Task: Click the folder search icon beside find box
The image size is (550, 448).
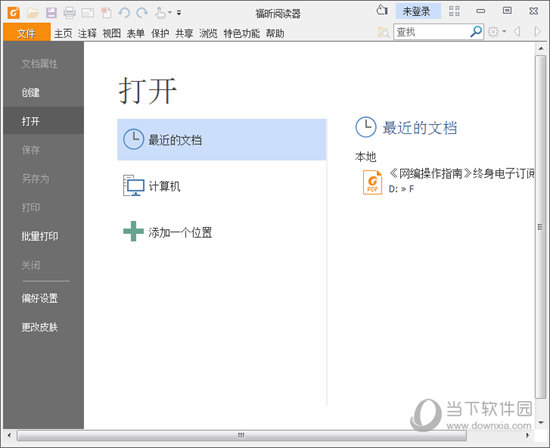Action: [383, 32]
